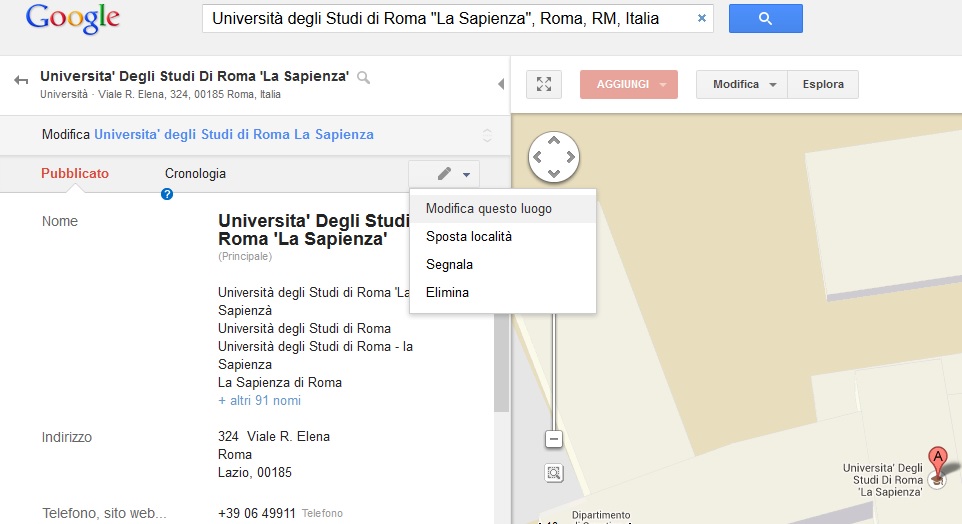962x524 pixels.
Task: Click the blue search magnifier button
Action: (x=765, y=18)
